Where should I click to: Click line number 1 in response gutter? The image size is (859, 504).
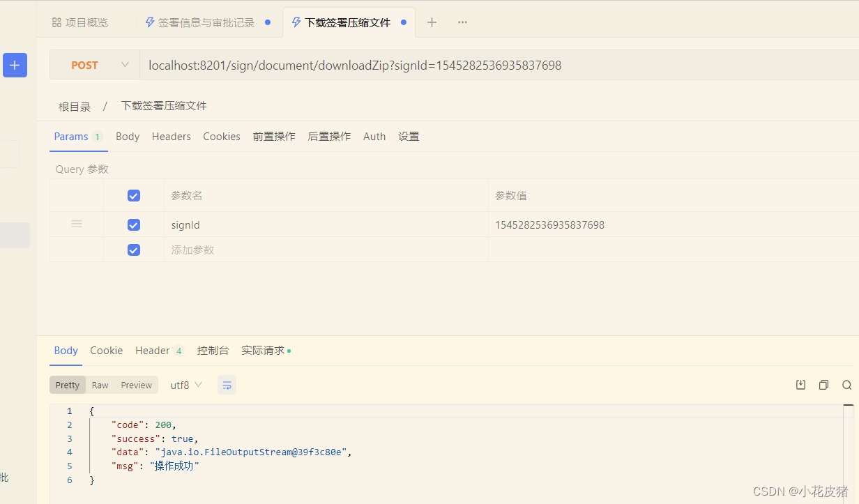[70, 411]
